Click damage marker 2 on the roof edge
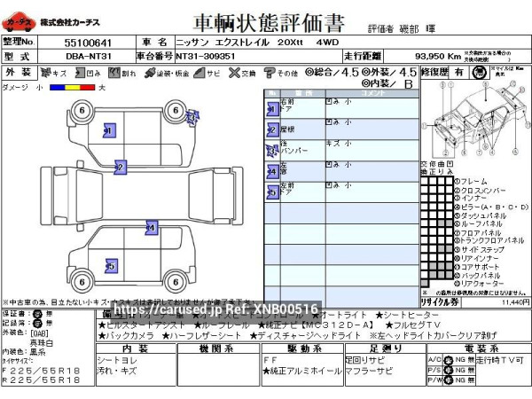Viewport: 532px width, 399px height. pos(119,166)
